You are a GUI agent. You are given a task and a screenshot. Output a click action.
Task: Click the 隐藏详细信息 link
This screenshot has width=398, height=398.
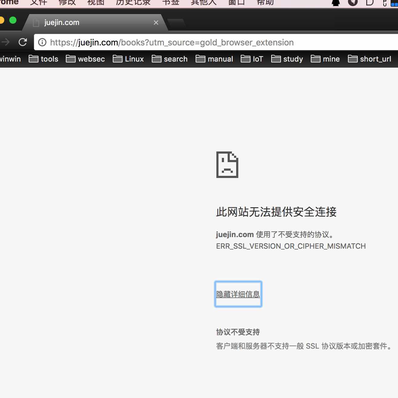coord(238,294)
